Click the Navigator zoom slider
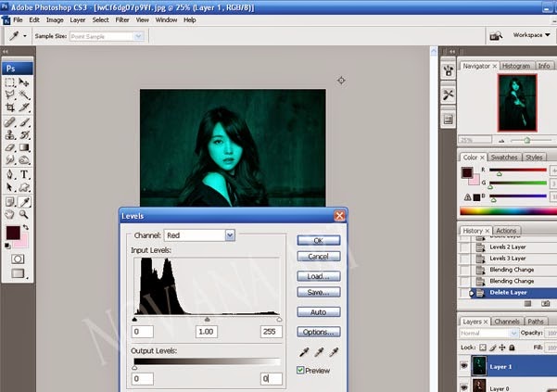This screenshot has width=557, height=392. point(527,140)
